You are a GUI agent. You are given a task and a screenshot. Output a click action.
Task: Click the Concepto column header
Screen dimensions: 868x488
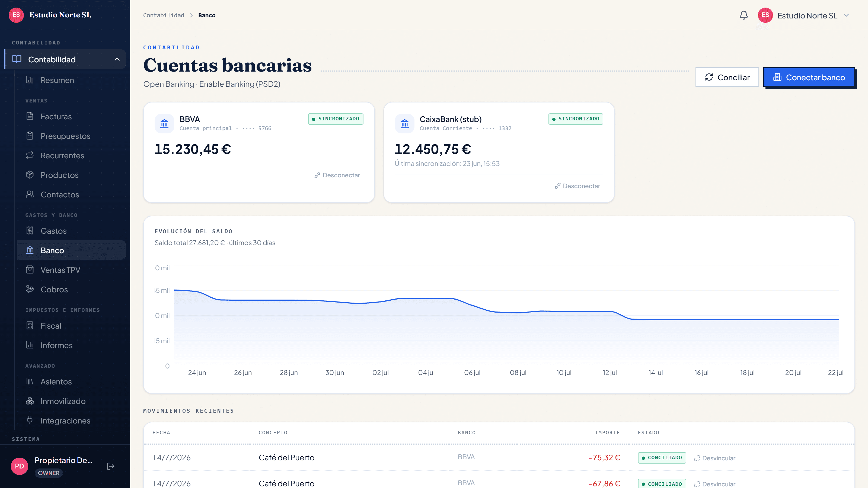click(x=273, y=432)
